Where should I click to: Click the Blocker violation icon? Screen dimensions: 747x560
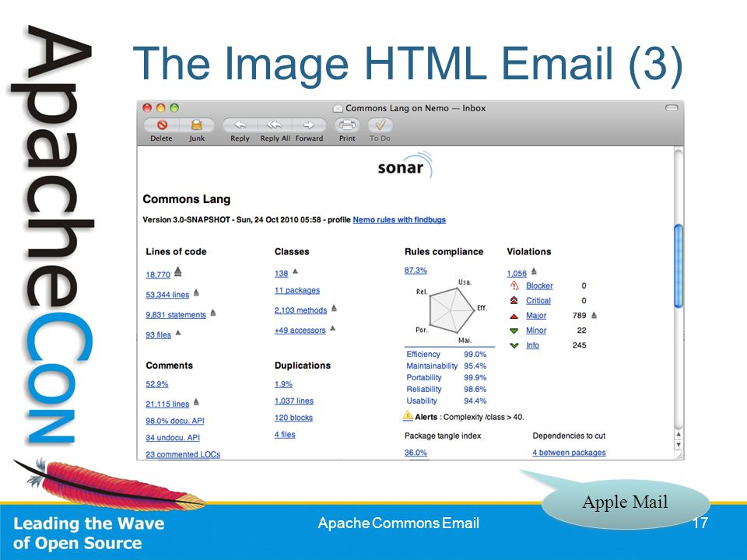coord(514,285)
